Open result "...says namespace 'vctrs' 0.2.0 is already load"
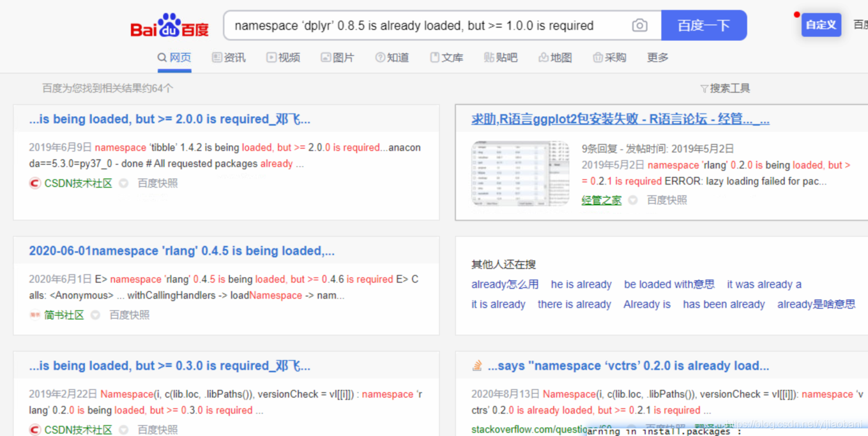This screenshot has height=436, width=868. pos(628,366)
